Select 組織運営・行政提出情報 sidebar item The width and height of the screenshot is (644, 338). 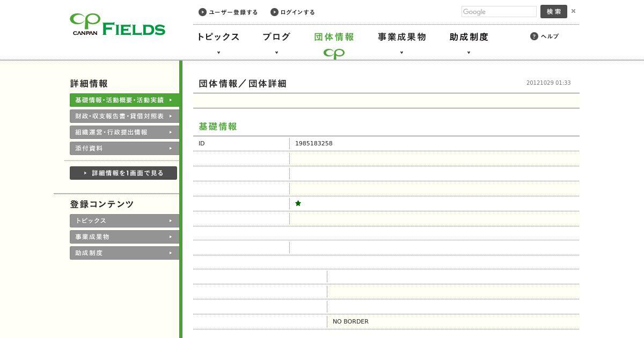tap(125, 132)
